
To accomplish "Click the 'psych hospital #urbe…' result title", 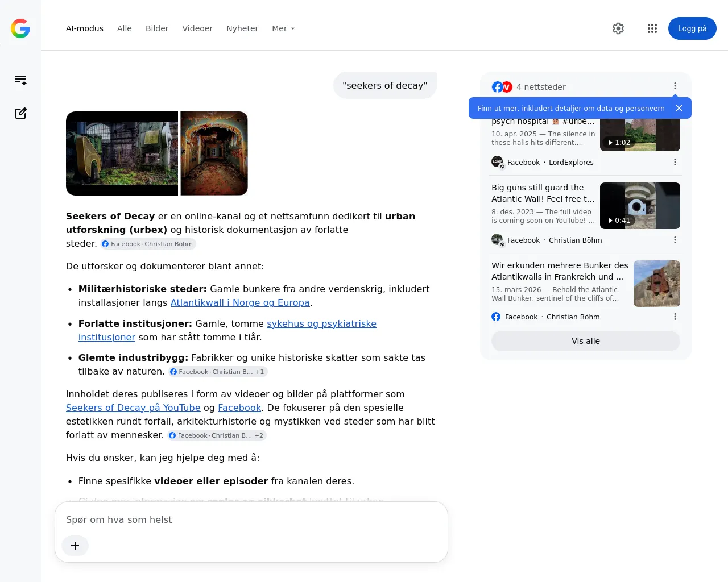I will [543, 122].
